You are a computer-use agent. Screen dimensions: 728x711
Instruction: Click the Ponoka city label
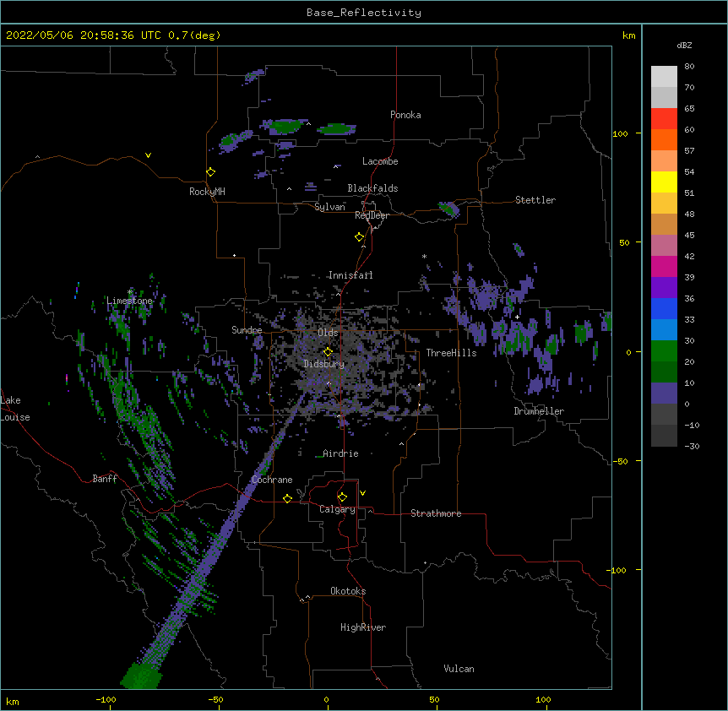click(405, 115)
